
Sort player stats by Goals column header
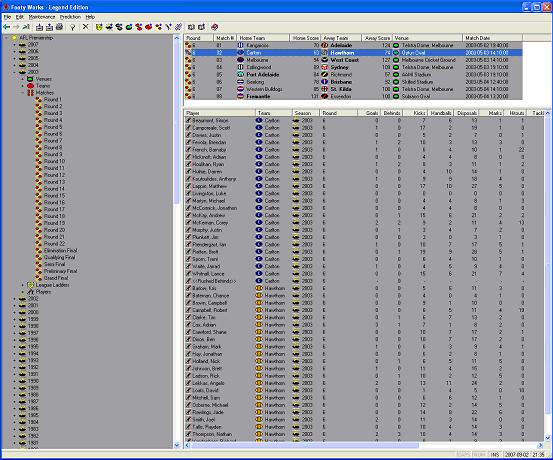[x=368, y=113]
